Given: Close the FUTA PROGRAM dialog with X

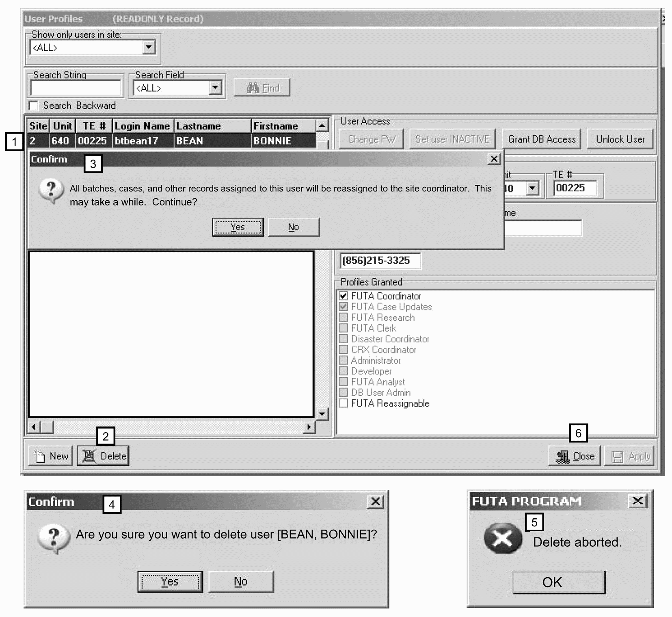Looking at the screenshot, I should click(x=637, y=501).
